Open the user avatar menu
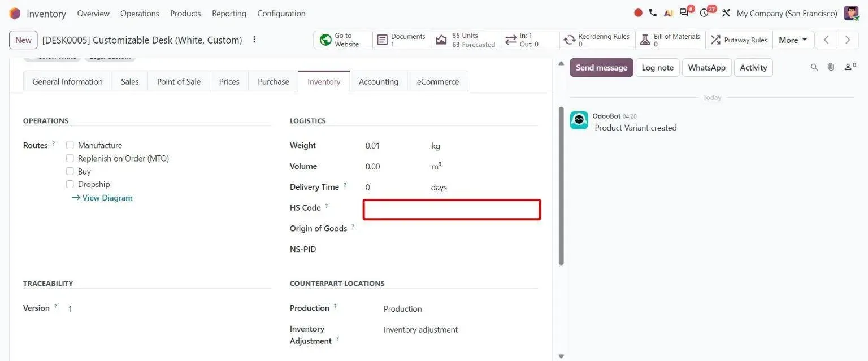The height and width of the screenshot is (361, 868). click(851, 13)
